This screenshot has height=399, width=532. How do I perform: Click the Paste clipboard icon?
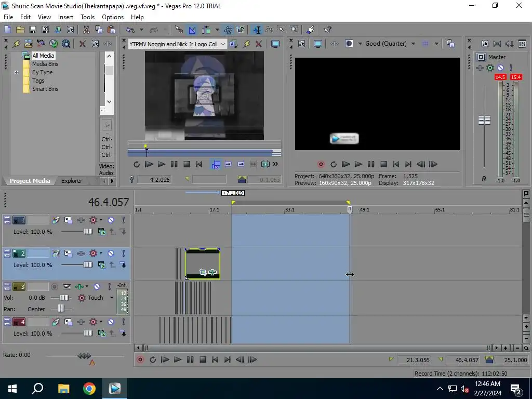pos(111,30)
